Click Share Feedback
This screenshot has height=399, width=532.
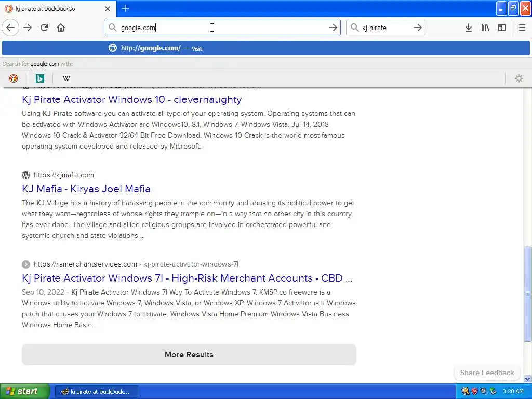487,373
